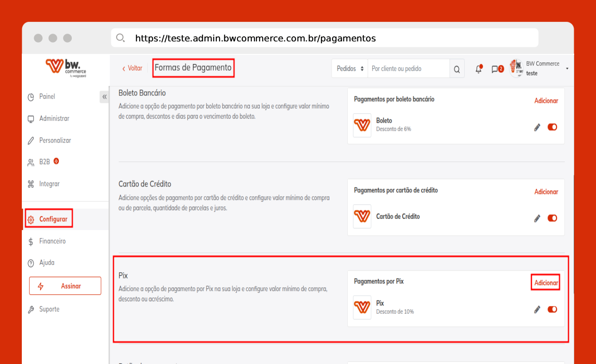Click Adicionar for Pix payments
Image resolution: width=596 pixels, height=364 pixels.
pyautogui.click(x=546, y=283)
